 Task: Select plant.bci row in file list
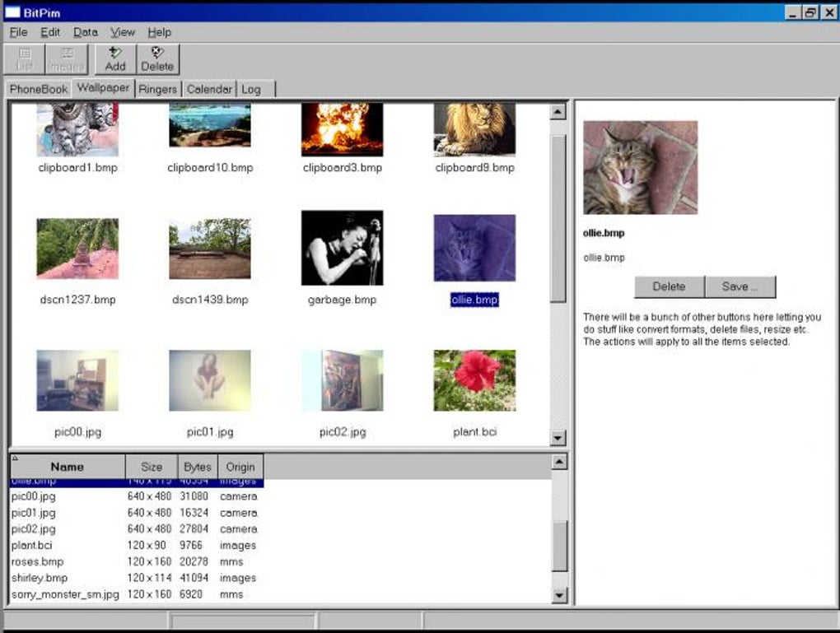click(x=137, y=545)
